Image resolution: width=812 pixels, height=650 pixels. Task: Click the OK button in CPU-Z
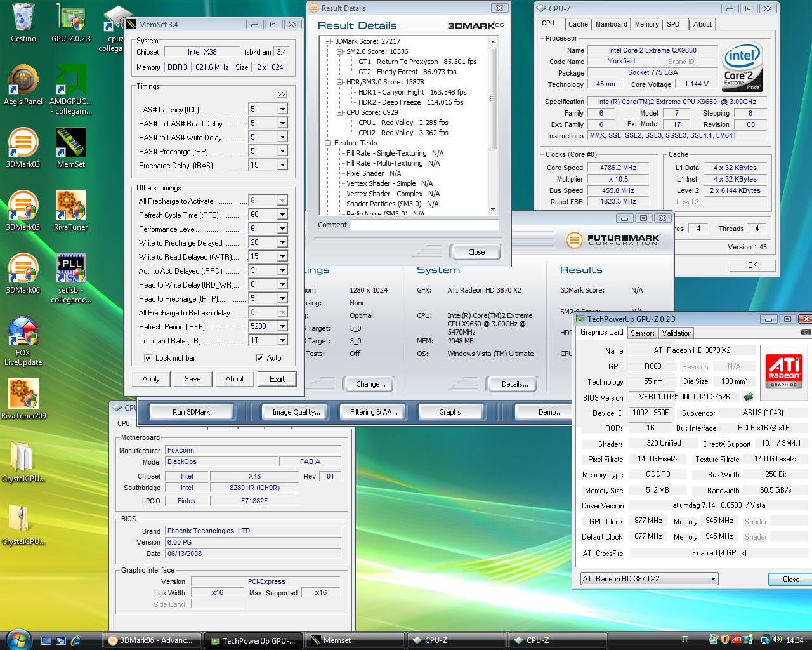(752, 265)
